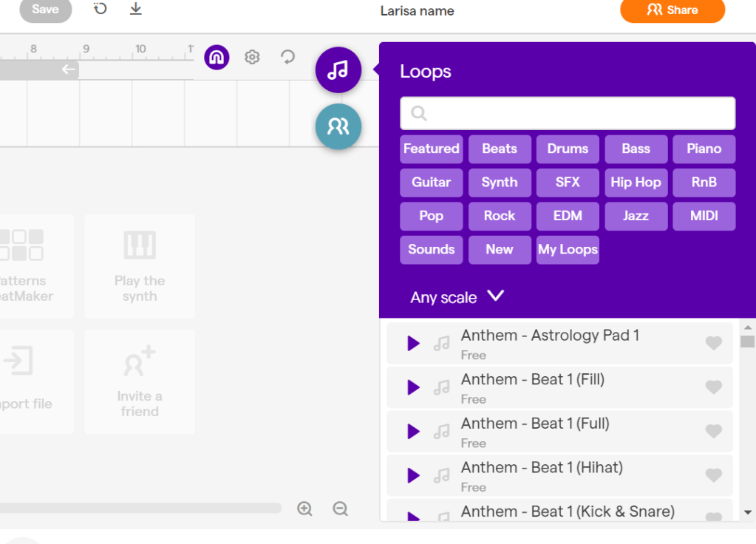756x544 pixels.
Task: Select the Hip Hop loop category
Action: [x=636, y=183]
